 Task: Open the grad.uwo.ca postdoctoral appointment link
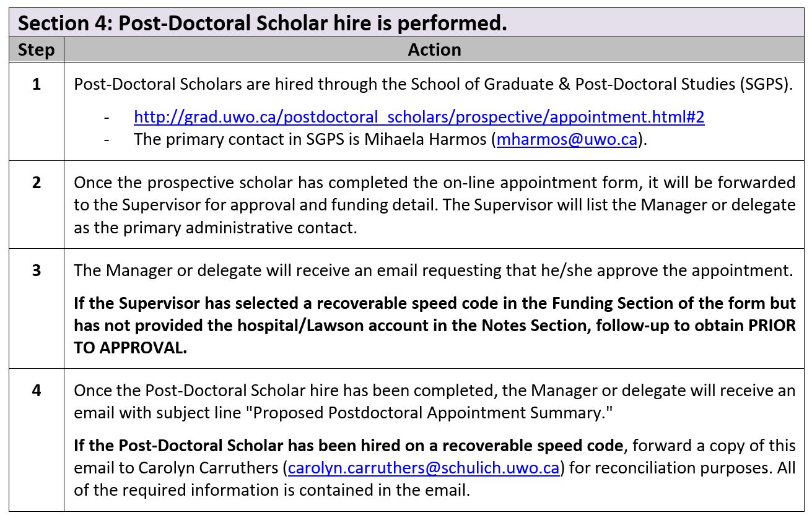pos(419,116)
